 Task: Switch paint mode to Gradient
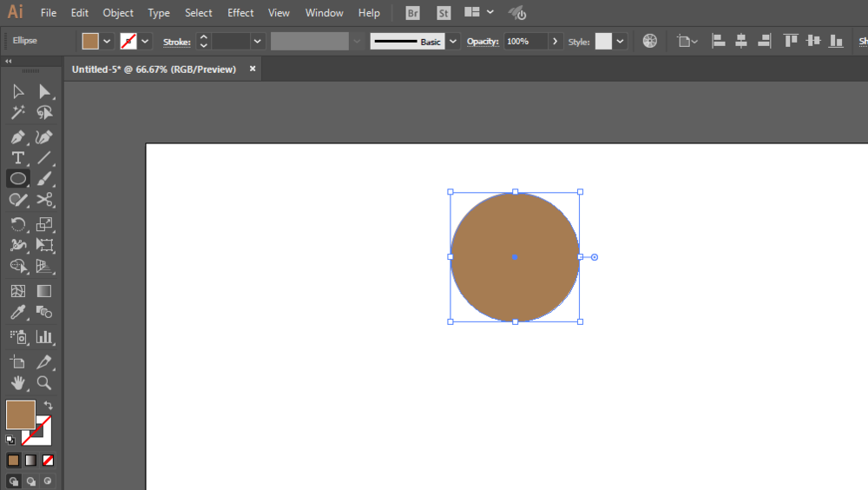coord(30,460)
